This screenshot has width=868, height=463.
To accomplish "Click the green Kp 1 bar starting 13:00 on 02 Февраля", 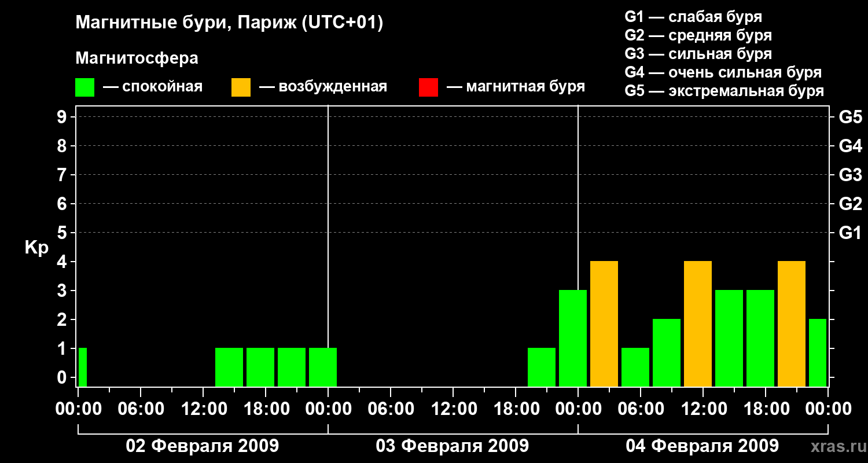I will (x=229, y=367).
